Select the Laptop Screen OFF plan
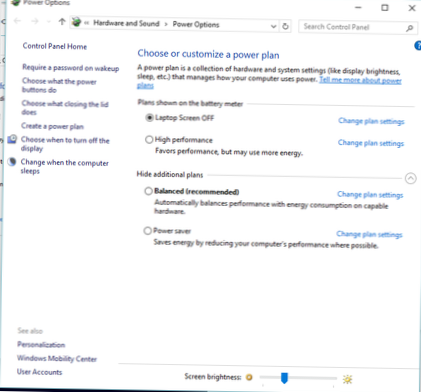Screen dimensions: 421x392 (150, 117)
